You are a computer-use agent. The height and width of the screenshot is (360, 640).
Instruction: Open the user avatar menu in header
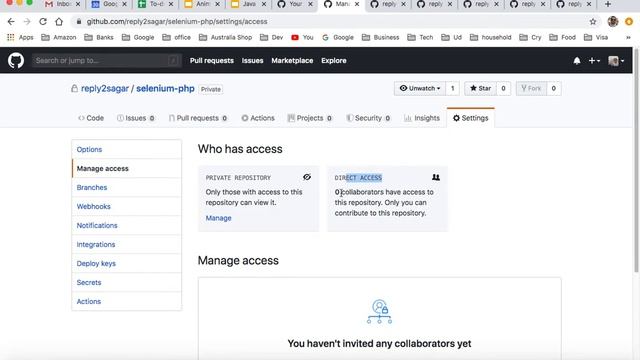616,61
